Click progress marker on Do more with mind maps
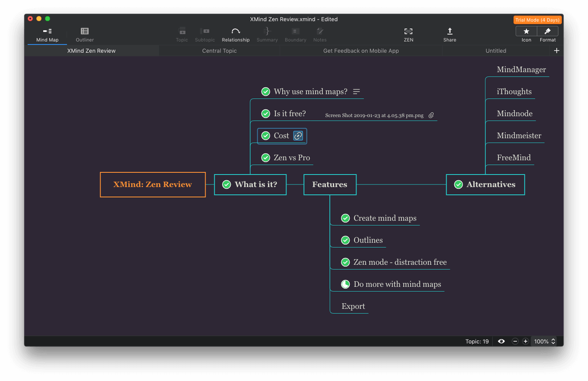This screenshot has height=381, width=588. (345, 285)
